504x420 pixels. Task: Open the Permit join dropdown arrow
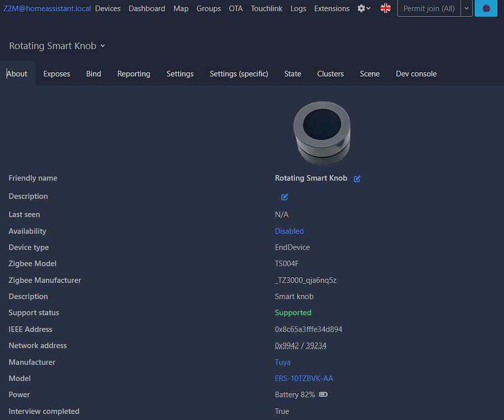[466, 8]
